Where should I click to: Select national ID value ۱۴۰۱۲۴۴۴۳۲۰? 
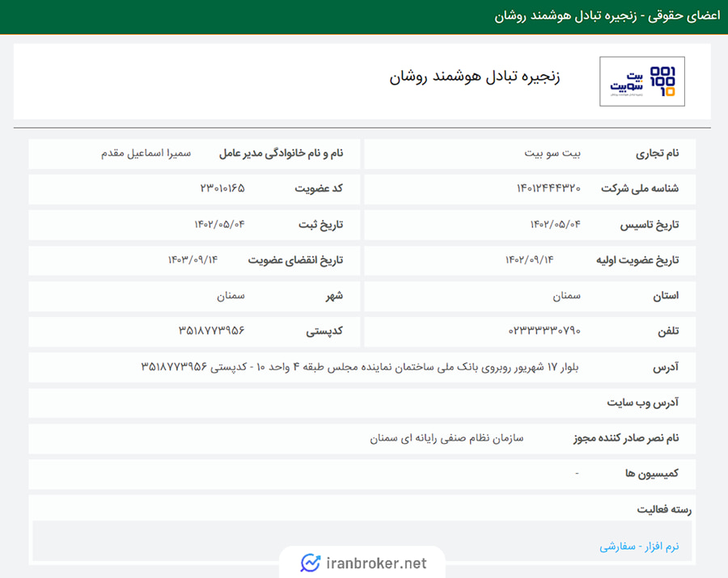pyautogui.click(x=548, y=188)
